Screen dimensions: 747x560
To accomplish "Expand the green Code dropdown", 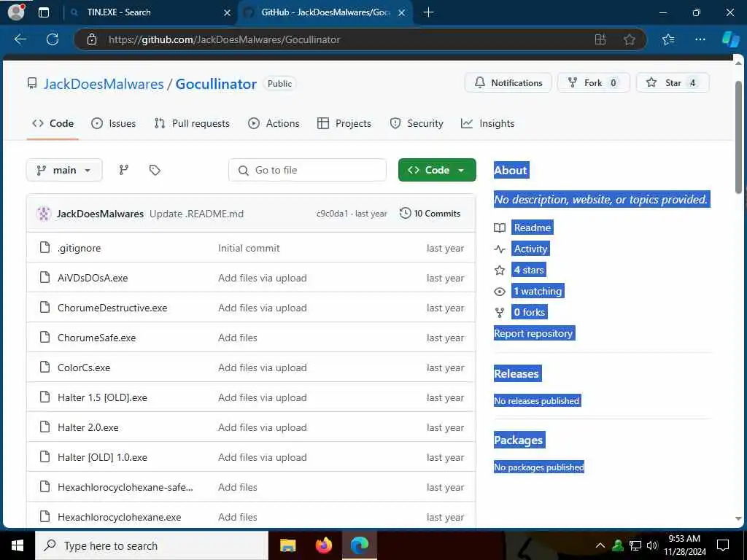I will [437, 170].
